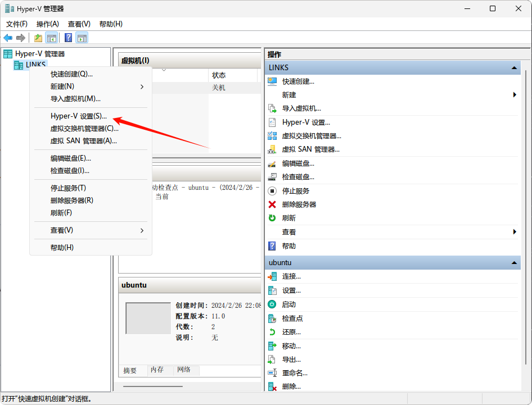Expand 查看 submenu arrow in Actions pane
Screen dimensions: 532x405
click(515, 232)
